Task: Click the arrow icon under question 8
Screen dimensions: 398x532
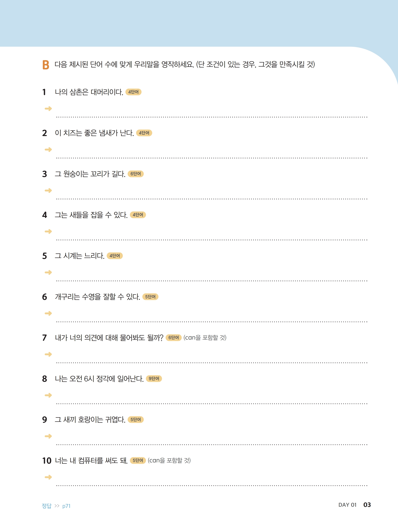Action: (x=48, y=395)
